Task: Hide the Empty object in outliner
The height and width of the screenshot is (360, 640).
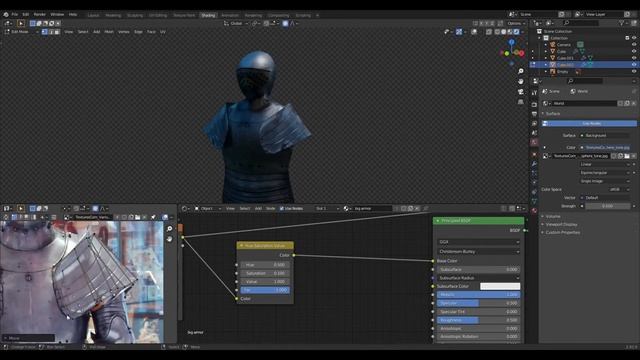Action: coord(634,71)
